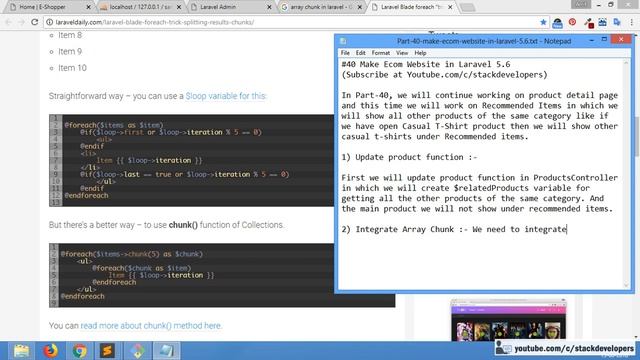Reload the page in Chrome
The image size is (640, 360).
[35, 22]
